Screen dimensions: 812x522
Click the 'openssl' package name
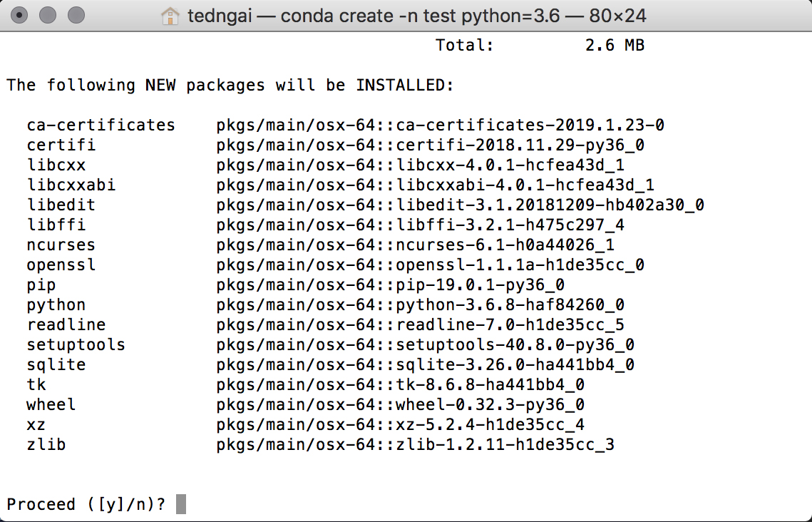(61, 265)
